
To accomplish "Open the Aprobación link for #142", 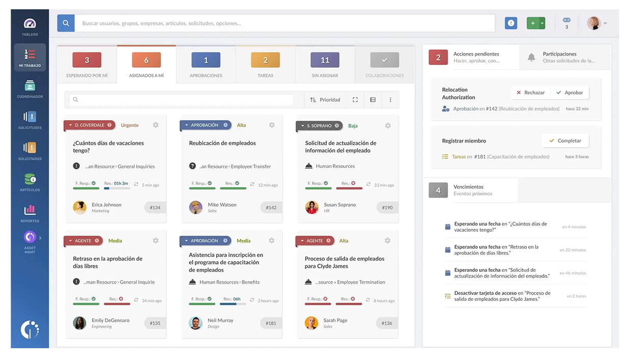I will (466, 108).
